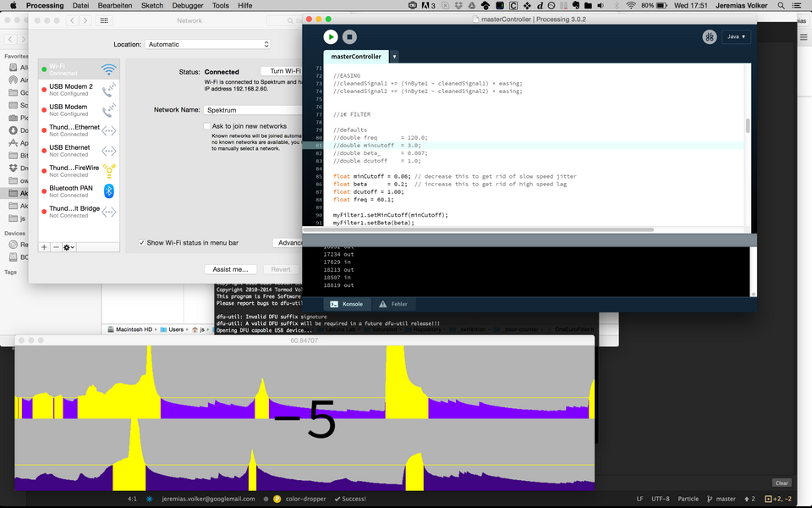
Task: Click the Particle grammar selector
Action: [689, 499]
